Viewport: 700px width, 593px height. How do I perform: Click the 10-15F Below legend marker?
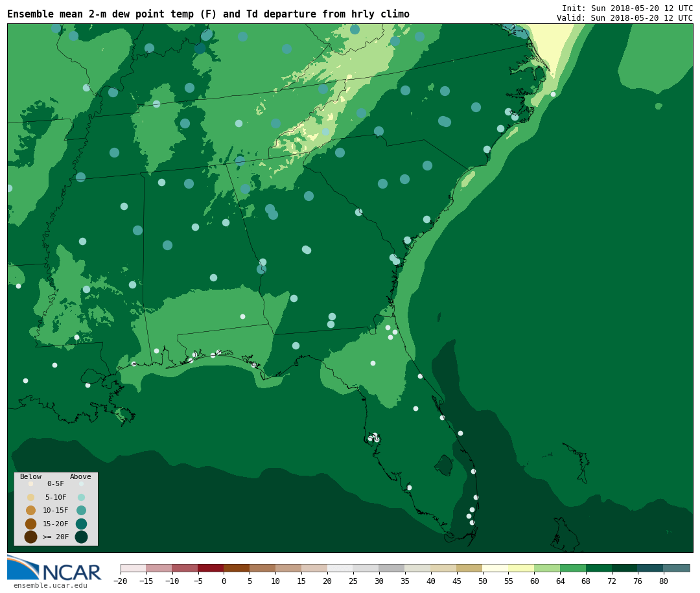(30, 510)
